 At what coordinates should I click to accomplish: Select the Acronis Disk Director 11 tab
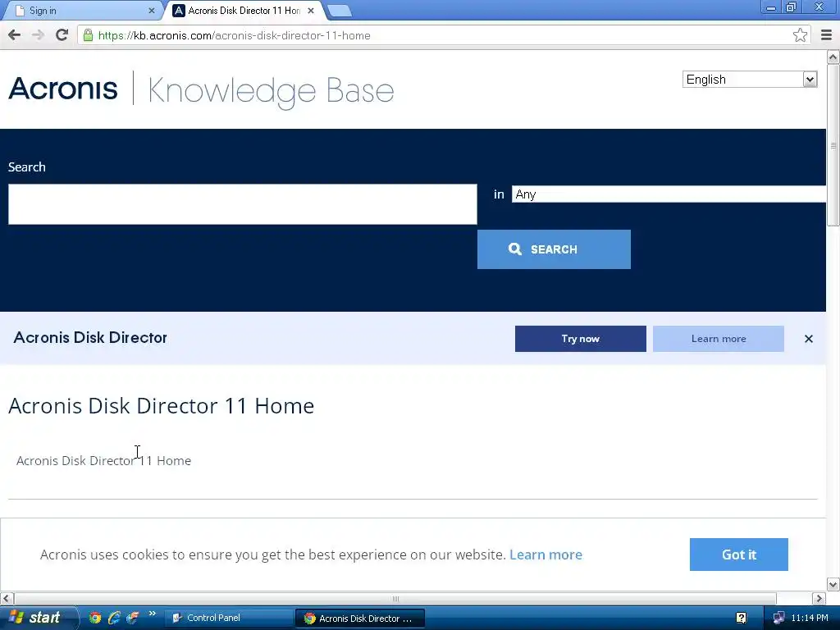pos(244,11)
